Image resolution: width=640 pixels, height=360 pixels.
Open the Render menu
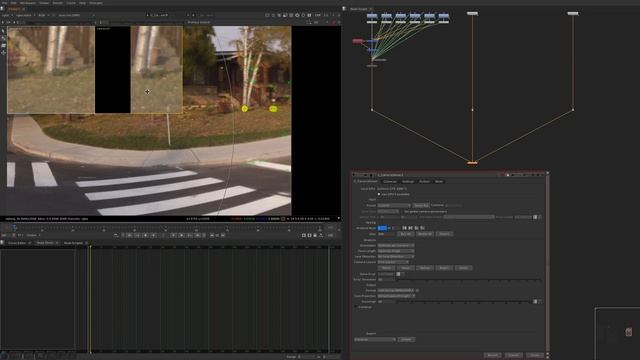pos(58,3)
